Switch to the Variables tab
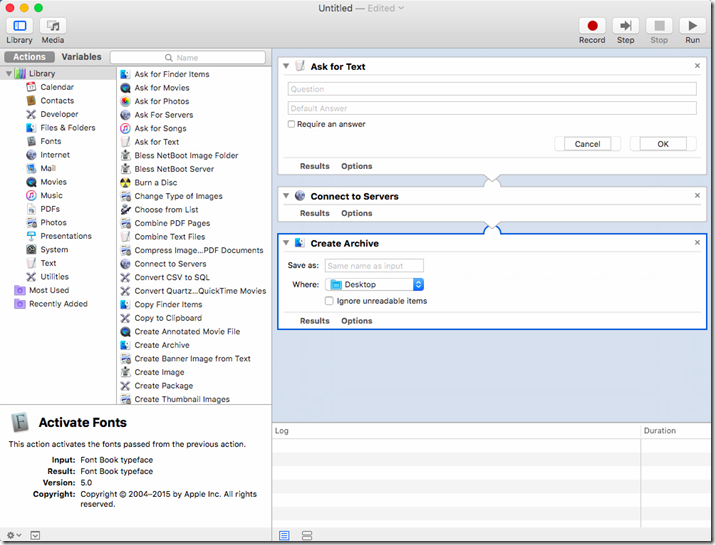The image size is (715, 545). pos(81,58)
